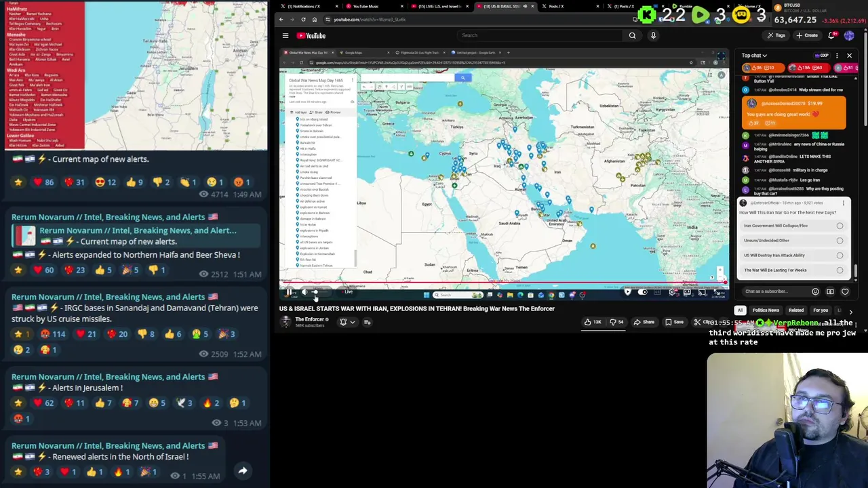
Task: Go back using the browser back arrow
Action: [281, 19]
